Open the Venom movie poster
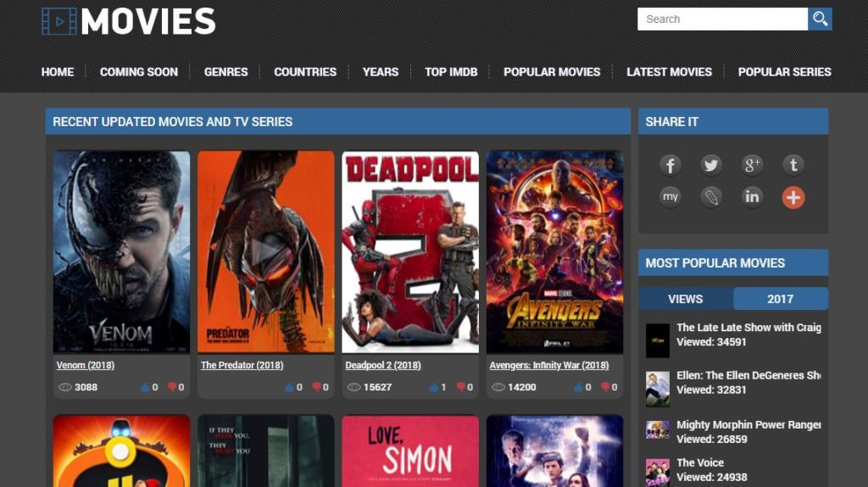This screenshot has width=868, height=487. tap(121, 252)
